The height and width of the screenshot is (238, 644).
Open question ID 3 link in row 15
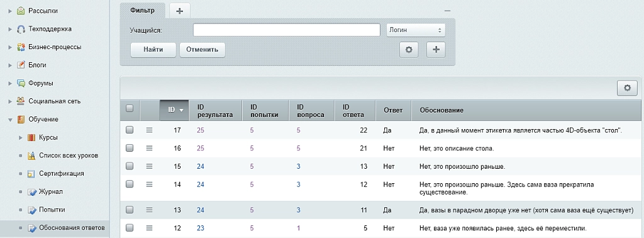coord(299,166)
